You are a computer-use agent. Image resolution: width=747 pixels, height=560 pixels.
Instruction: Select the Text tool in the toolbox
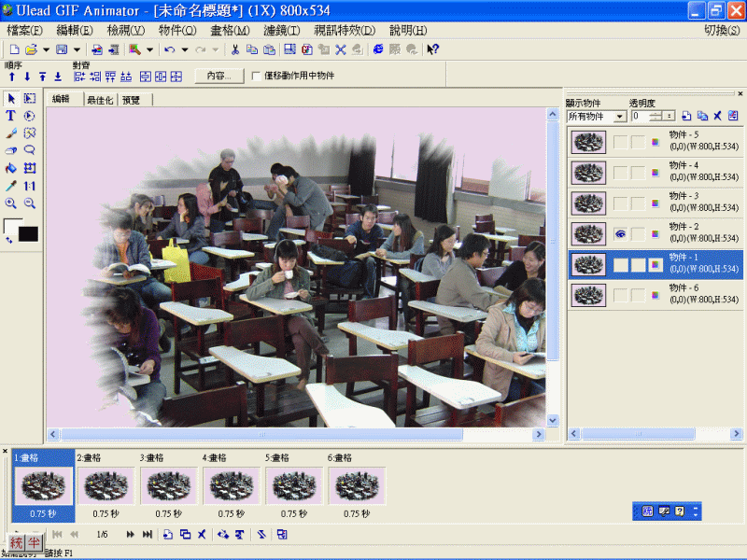(x=11, y=116)
